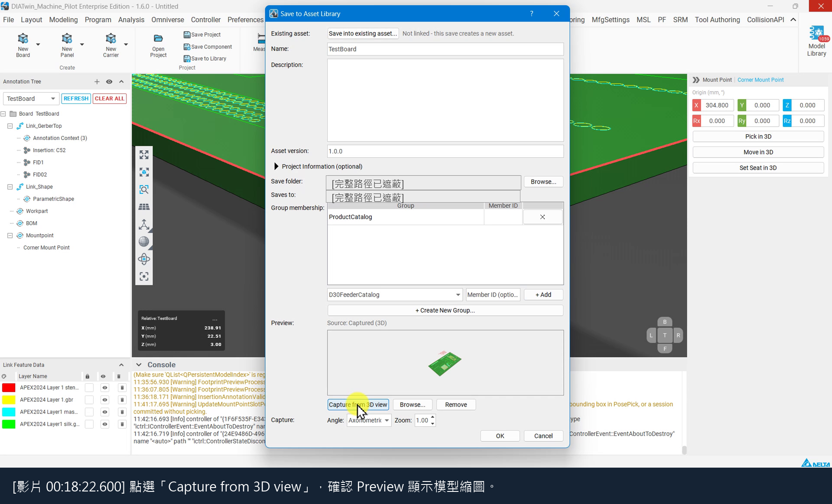Click Create New Group button
Image resolution: width=832 pixels, height=504 pixels.
(x=445, y=310)
